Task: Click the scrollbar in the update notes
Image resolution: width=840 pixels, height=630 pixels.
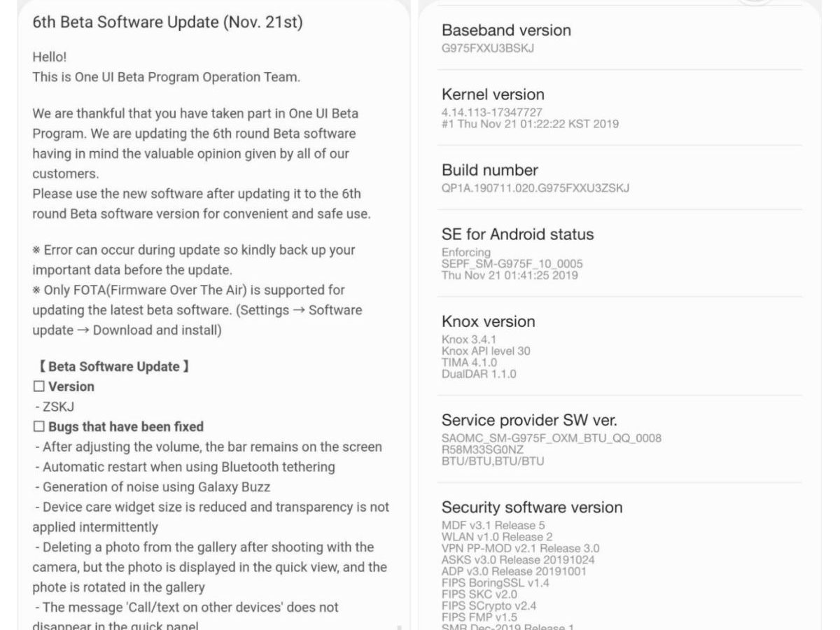Action: click(x=399, y=627)
